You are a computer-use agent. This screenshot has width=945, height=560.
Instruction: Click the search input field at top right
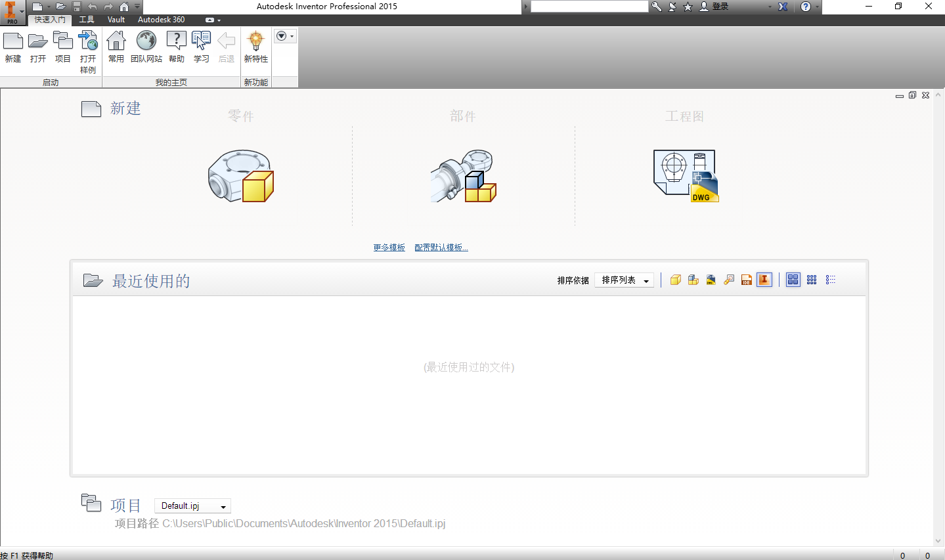click(588, 6)
